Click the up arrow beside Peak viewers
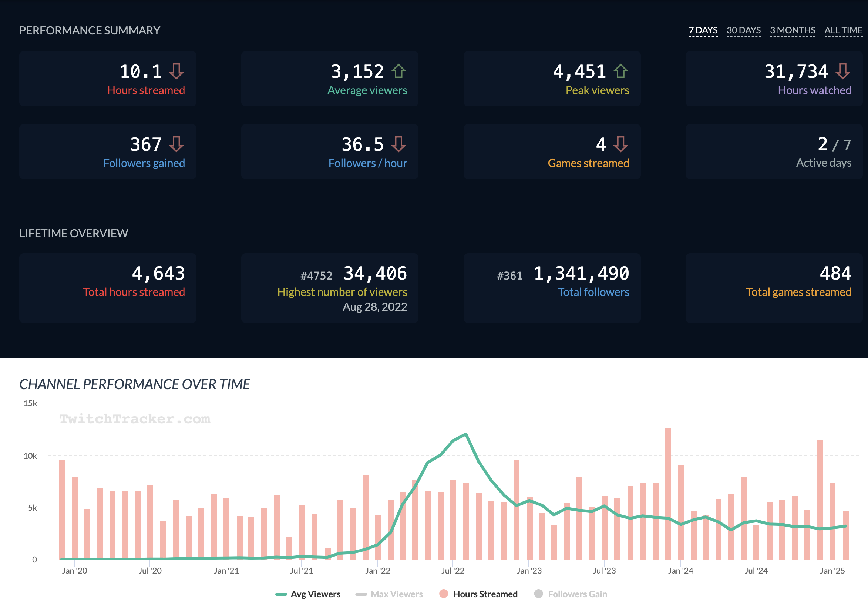Image resolution: width=868 pixels, height=611 pixels. point(620,71)
